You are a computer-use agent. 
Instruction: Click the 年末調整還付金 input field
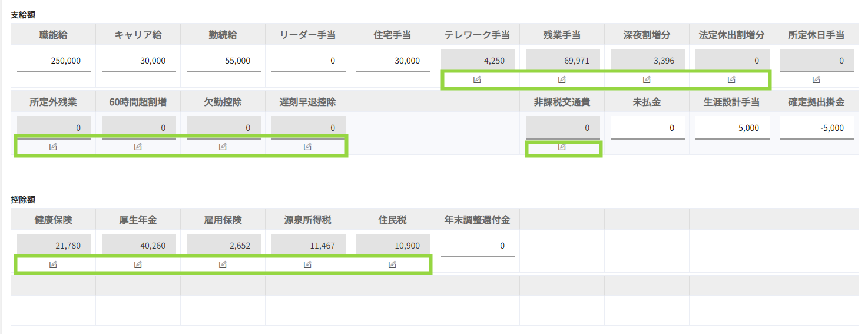(x=478, y=246)
